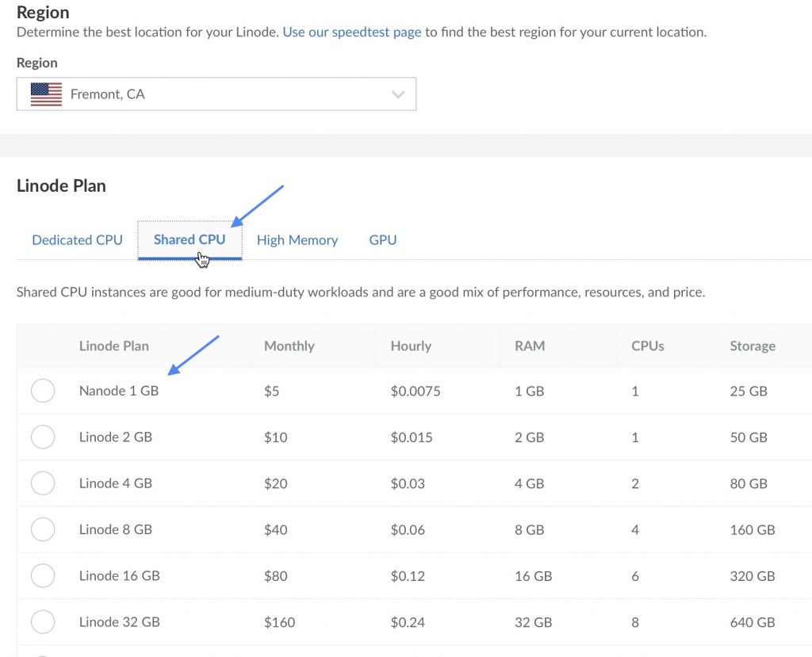Open the 'Use our speedtest page' link

tap(351, 32)
